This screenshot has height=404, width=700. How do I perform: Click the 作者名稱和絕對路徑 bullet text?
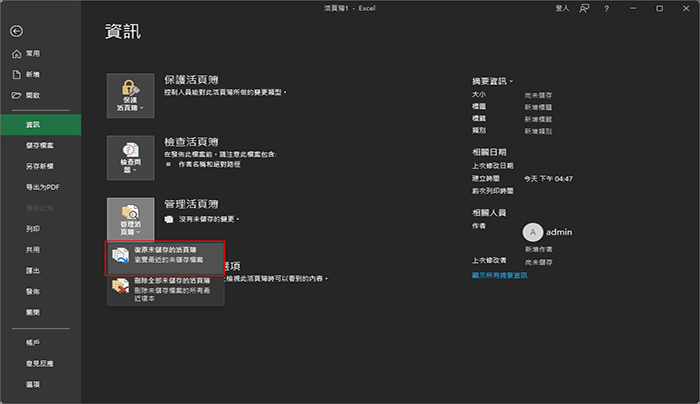[209, 164]
